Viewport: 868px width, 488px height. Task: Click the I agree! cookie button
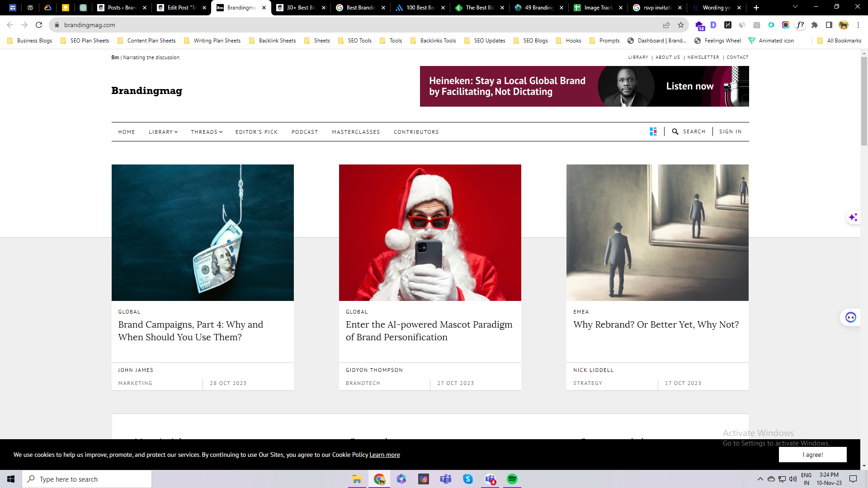[812, 455]
